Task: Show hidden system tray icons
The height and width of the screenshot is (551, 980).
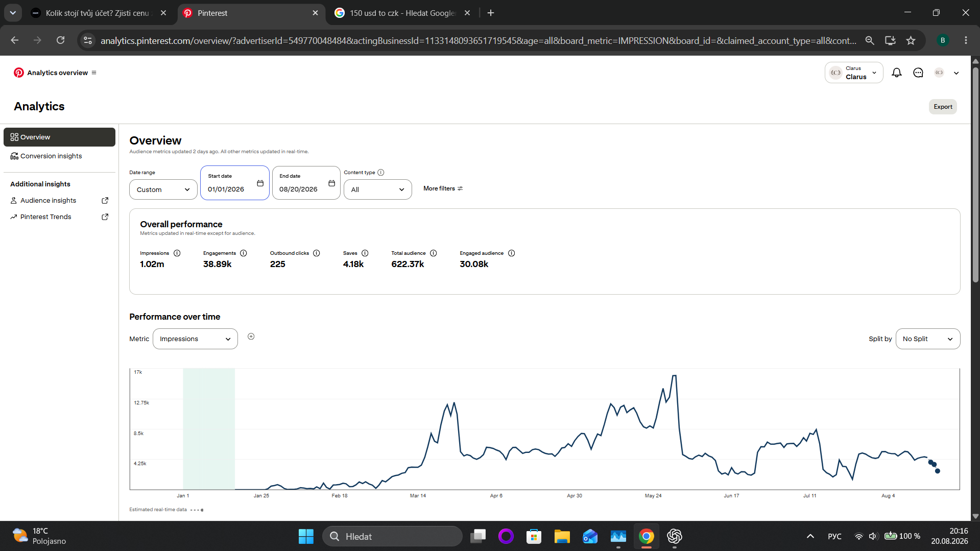Action: click(810, 536)
